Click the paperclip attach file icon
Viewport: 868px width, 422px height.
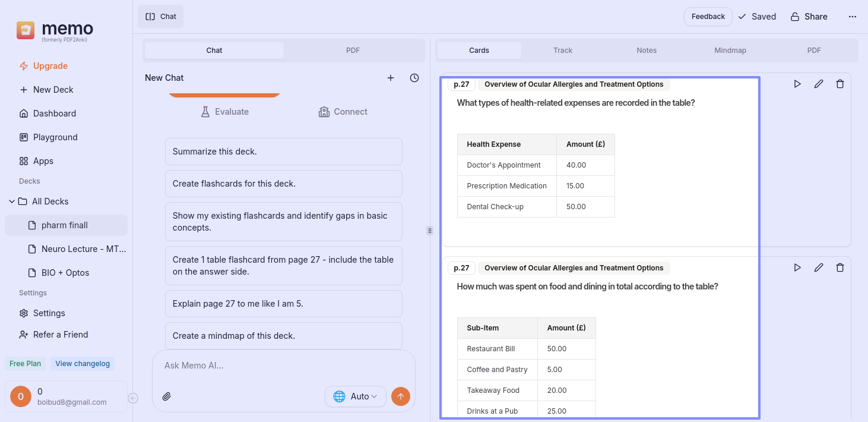coord(167,396)
